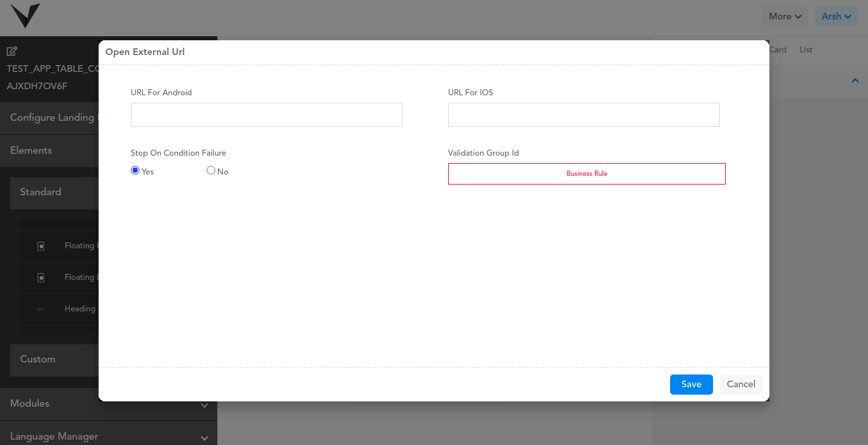
Task: Open the More dropdown in the header
Action: pos(785,16)
